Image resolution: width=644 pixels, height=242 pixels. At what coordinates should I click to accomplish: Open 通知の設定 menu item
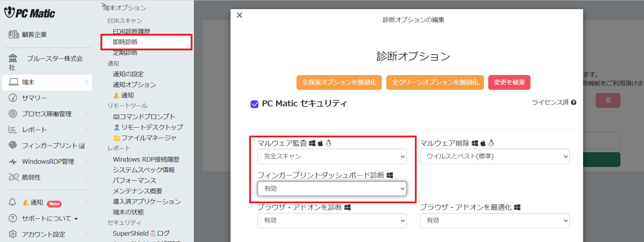[x=128, y=74]
